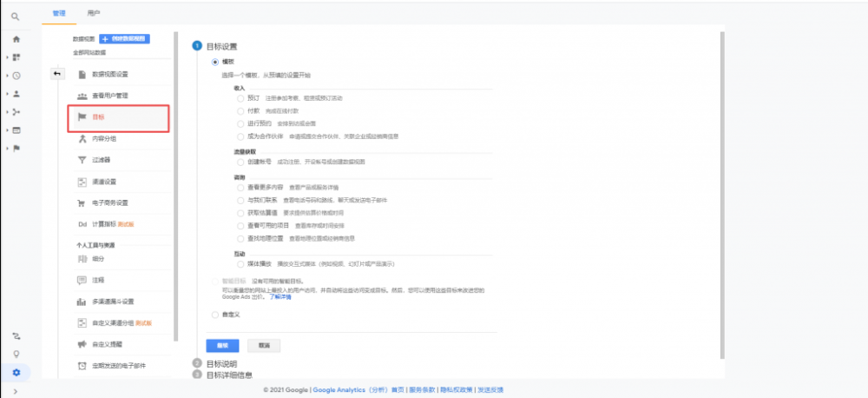Select the 创建帐号 radio option
Image resolution: width=868 pixels, height=398 pixels.
(x=240, y=162)
